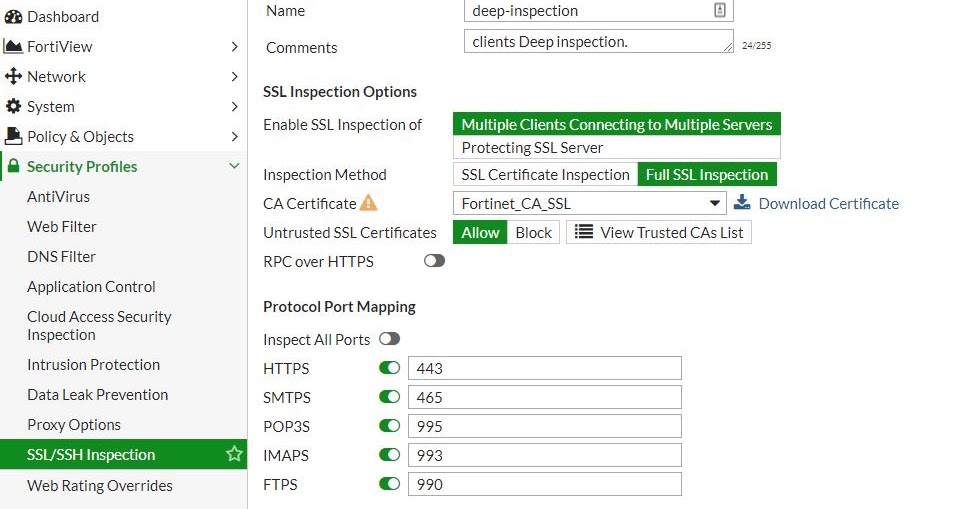This screenshot has width=970, height=509.
Task: Click the FortiView chart icon
Action: point(12,47)
